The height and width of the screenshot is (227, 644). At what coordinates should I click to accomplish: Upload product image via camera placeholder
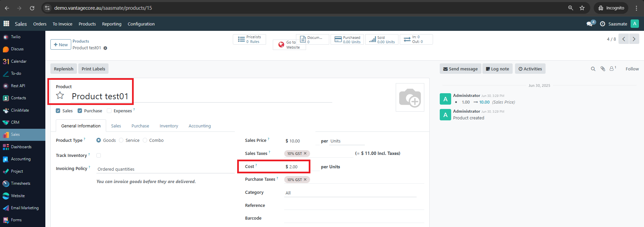[x=410, y=98]
